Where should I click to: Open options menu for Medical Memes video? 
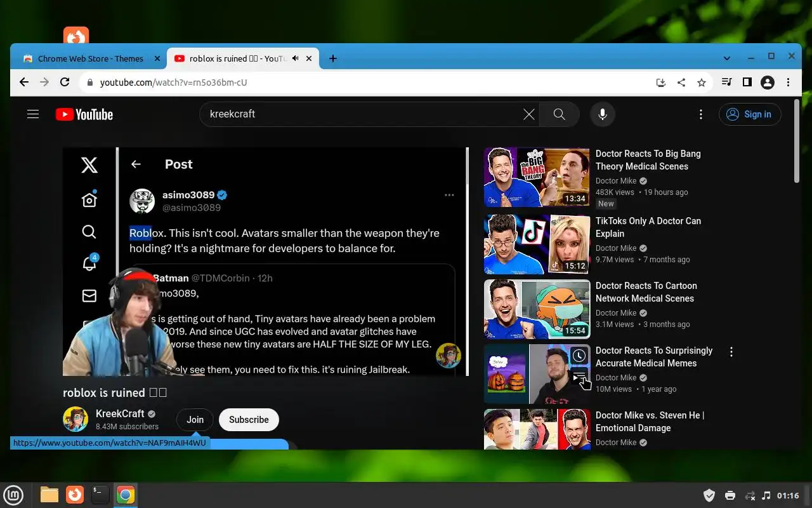pyautogui.click(x=731, y=352)
